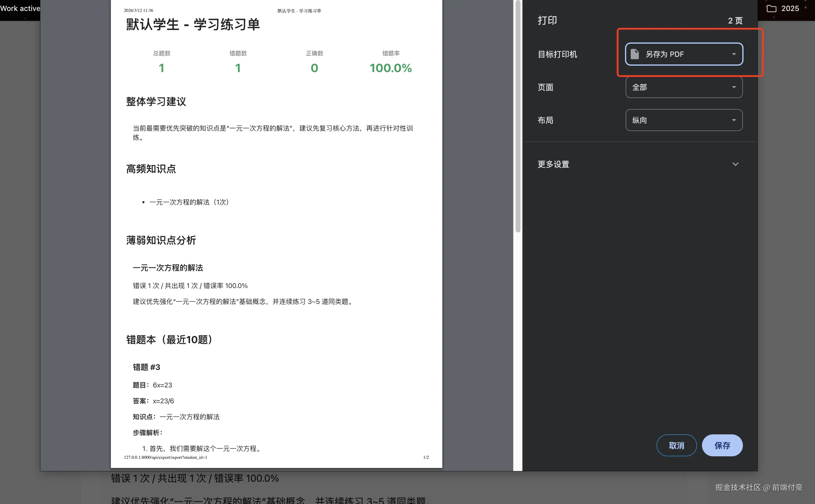Click the print preview vertical scrollbar
The width and height of the screenshot is (815, 504).
[518, 117]
